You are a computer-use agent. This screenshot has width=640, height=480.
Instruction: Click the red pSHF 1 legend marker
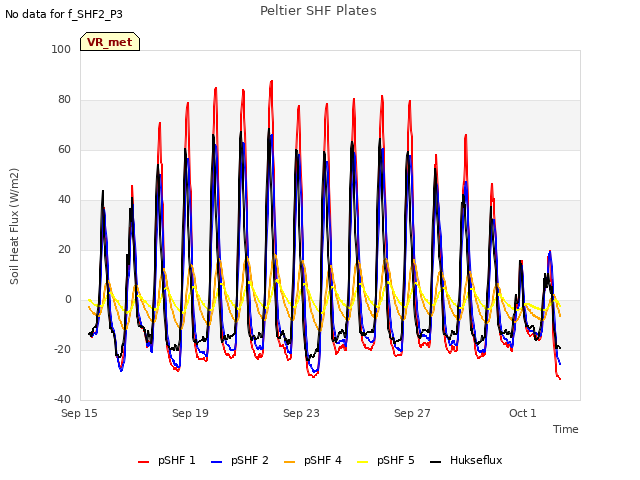click(143, 462)
